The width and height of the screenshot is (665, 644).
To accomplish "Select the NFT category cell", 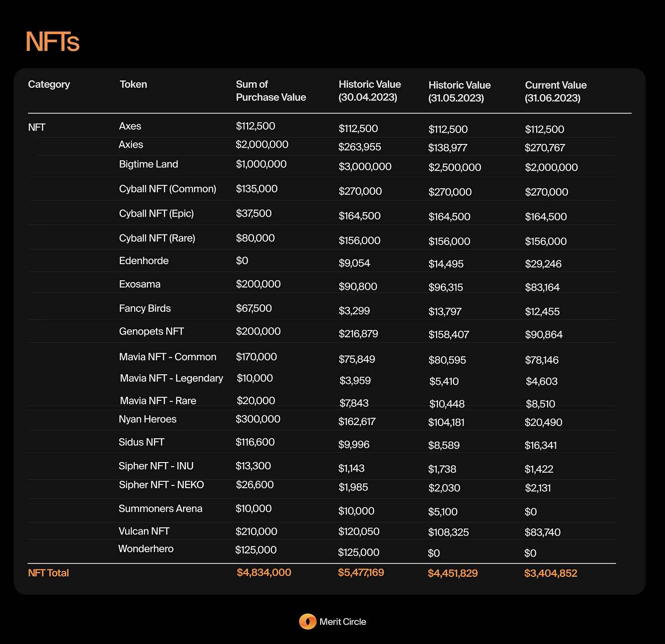I will tap(37, 127).
